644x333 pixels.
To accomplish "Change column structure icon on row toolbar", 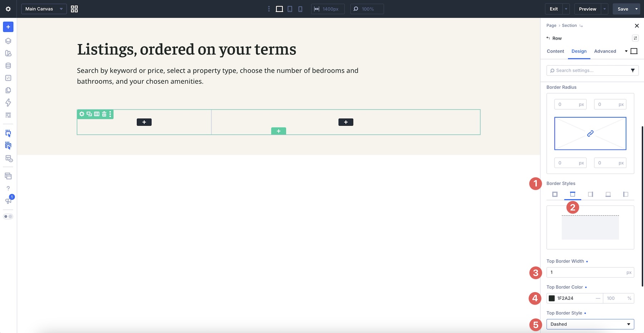I will pos(97,114).
